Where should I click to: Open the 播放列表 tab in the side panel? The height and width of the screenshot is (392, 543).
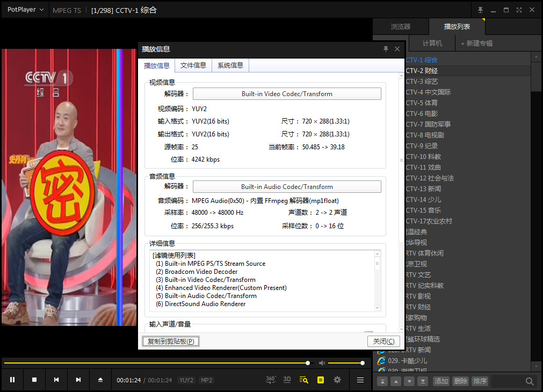click(457, 27)
